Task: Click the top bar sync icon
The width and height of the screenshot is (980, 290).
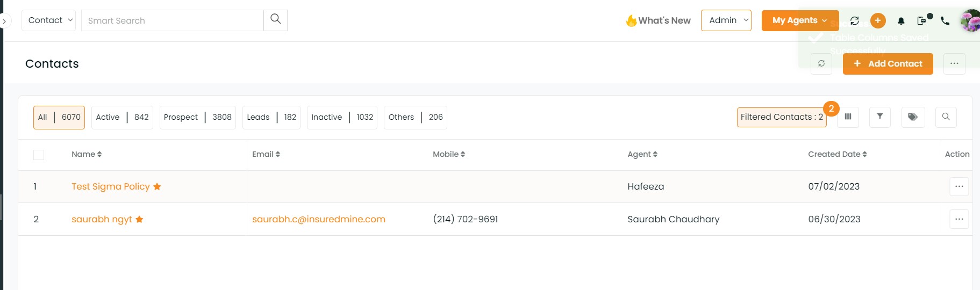Action: coord(855,21)
